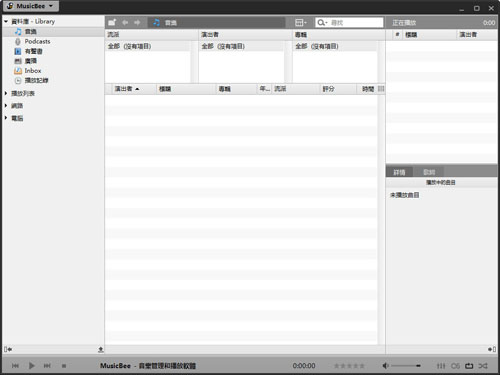Click the title column in Now Playing list
The image size is (500, 375).
(429, 35)
